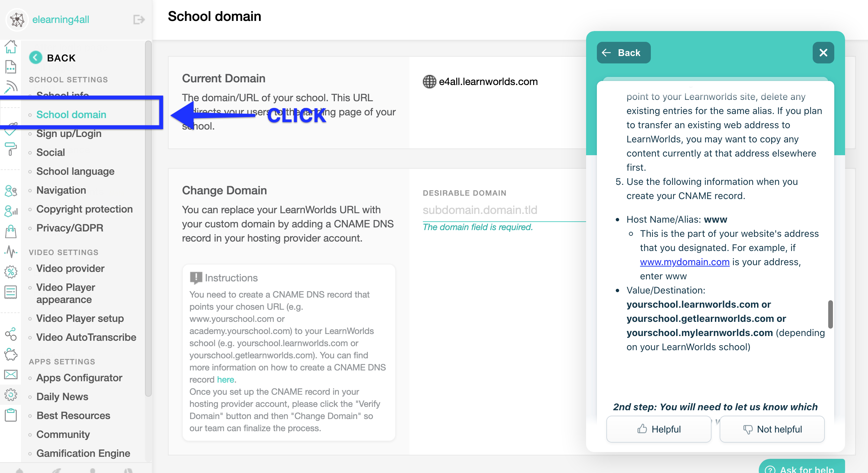Open the www.mydomain.com link

(x=684, y=262)
